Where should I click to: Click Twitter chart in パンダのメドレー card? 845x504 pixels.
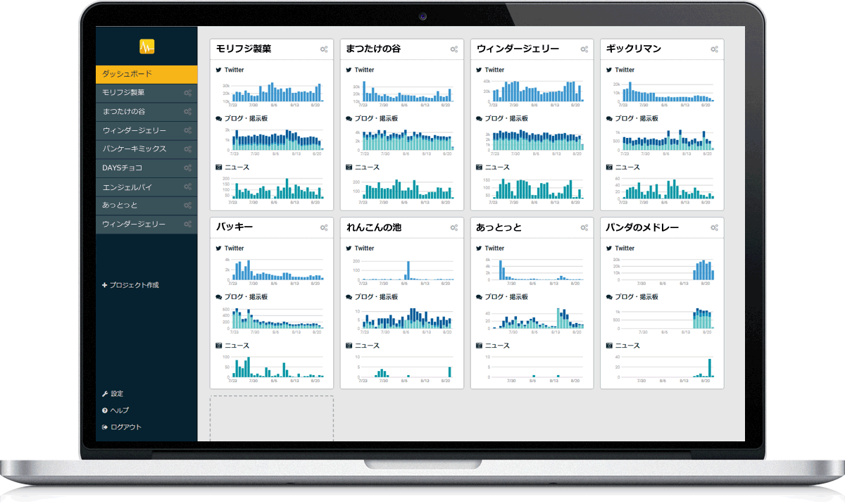click(x=662, y=268)
